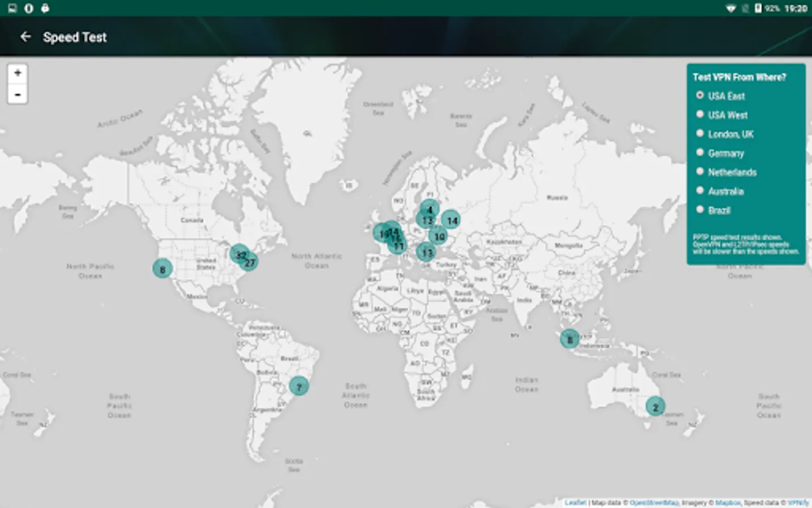The height and width of the screenshot is (508, 812).
Task: Open the OpenStreetMap attribution link
Action: point(654,502)
